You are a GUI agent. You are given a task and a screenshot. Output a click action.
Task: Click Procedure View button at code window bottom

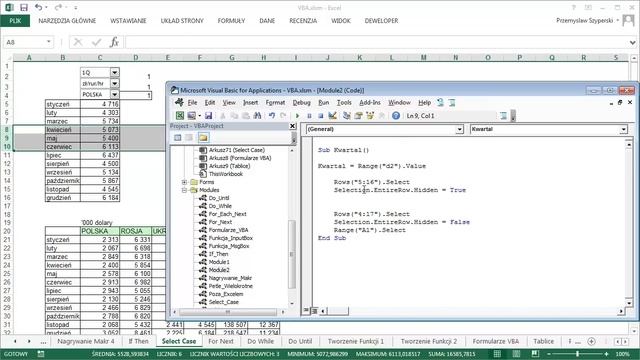306,311
